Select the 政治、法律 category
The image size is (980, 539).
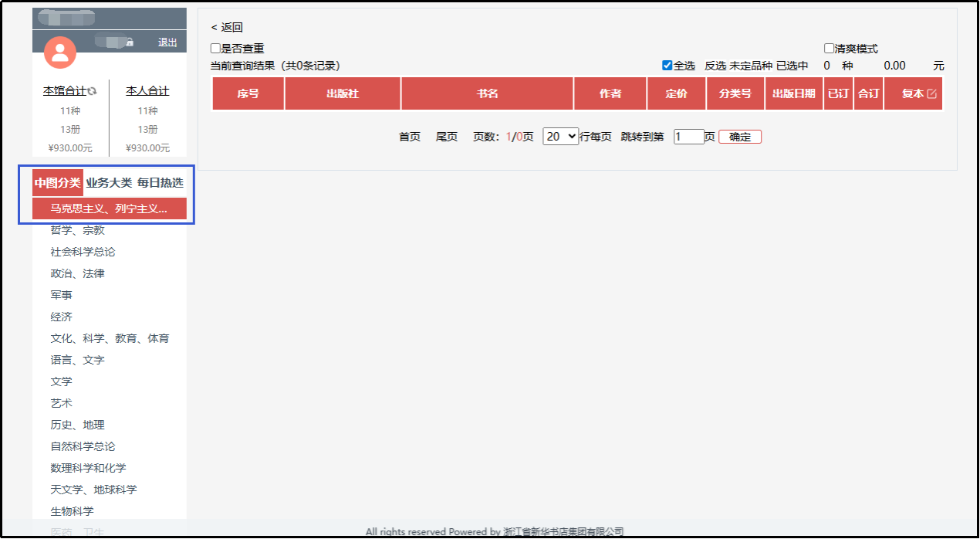coord(78,273)
